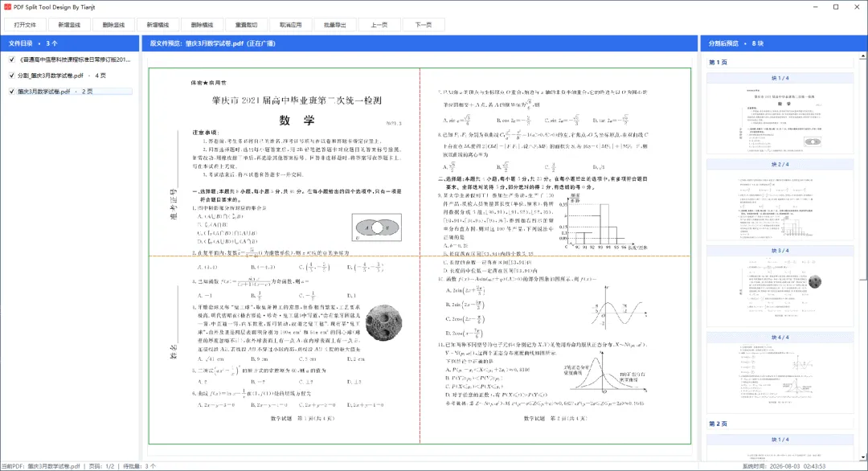
Task: Start batch export with 批量导出
Action: click(335, 25)
